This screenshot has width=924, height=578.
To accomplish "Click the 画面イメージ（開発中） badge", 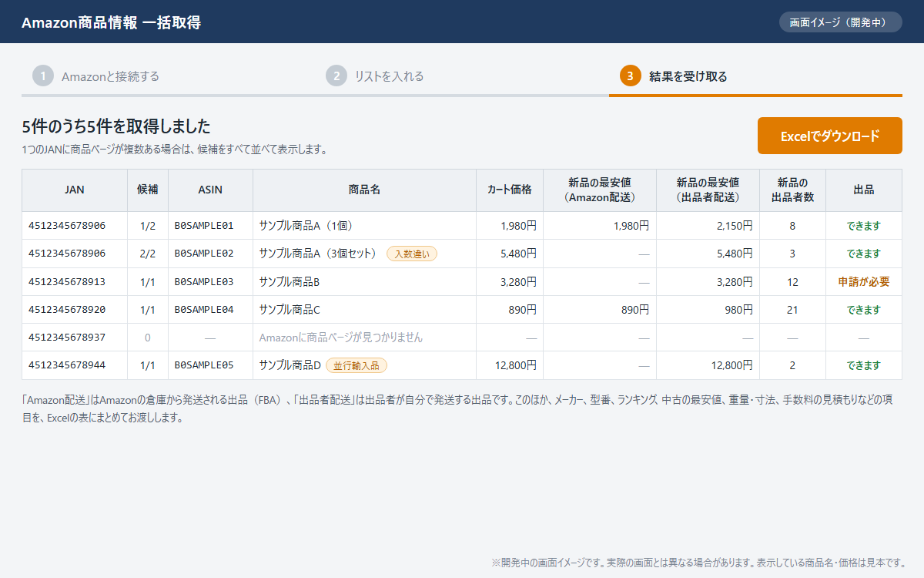I will point(840,22).
